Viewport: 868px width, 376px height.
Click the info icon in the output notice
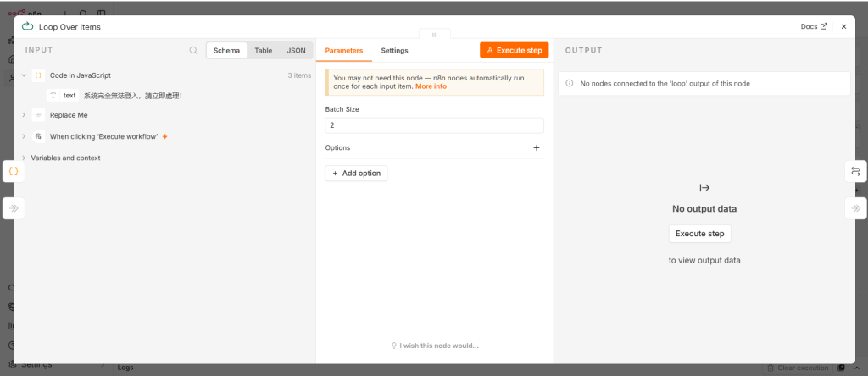569,84
